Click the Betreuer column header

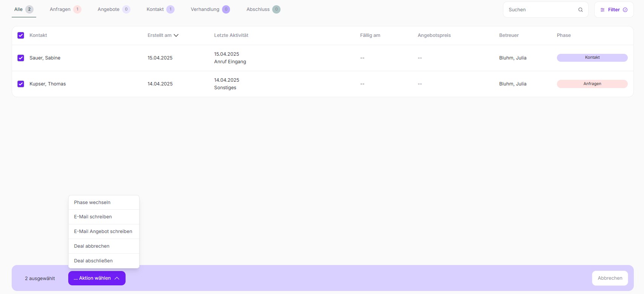509,35
